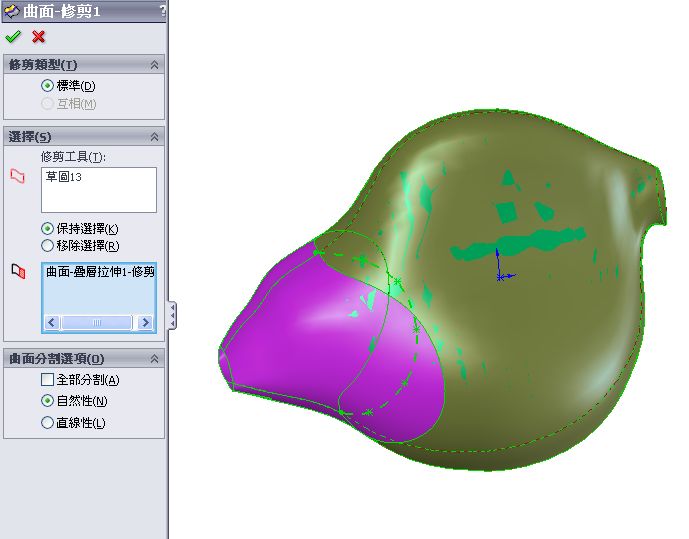This screenshot has height=539, width=689.
Task: Confirm trim with green checkmark
Action: tap(13, 36)
